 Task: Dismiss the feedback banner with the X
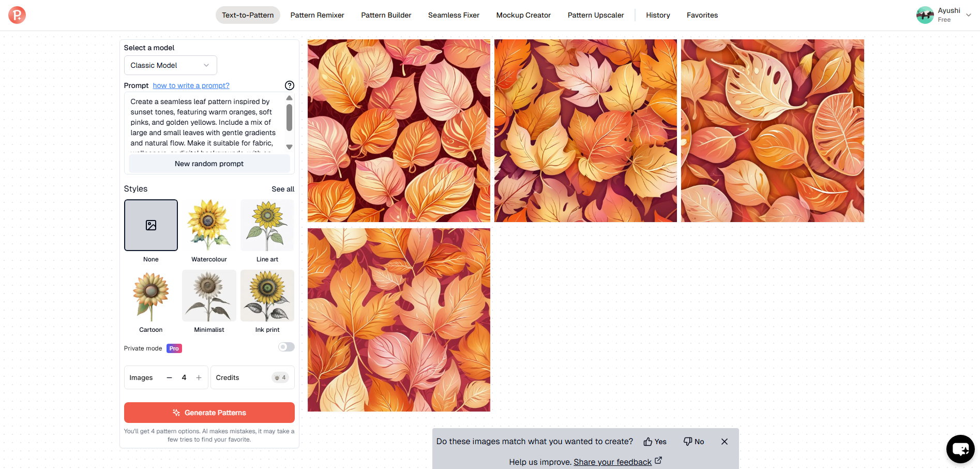point(725,442)
